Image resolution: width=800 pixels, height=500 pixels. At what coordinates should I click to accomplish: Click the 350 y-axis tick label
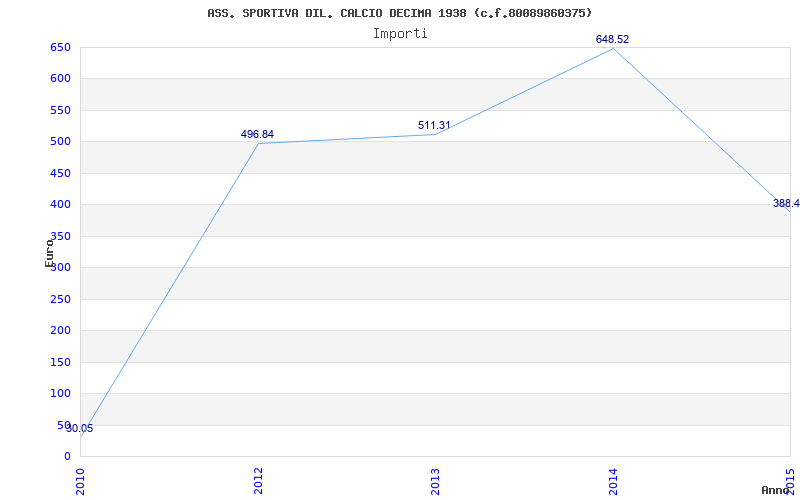[x=60, y=236]
